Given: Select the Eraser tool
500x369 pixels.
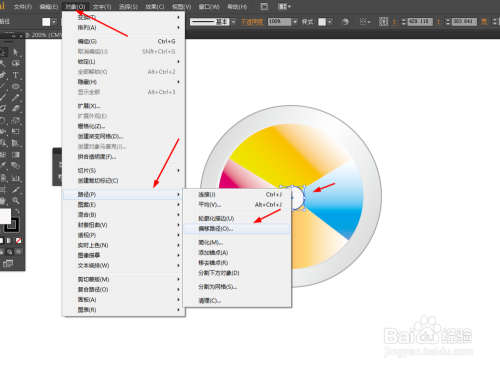Looking at the screenshot, I should click(x=16, y=109).
